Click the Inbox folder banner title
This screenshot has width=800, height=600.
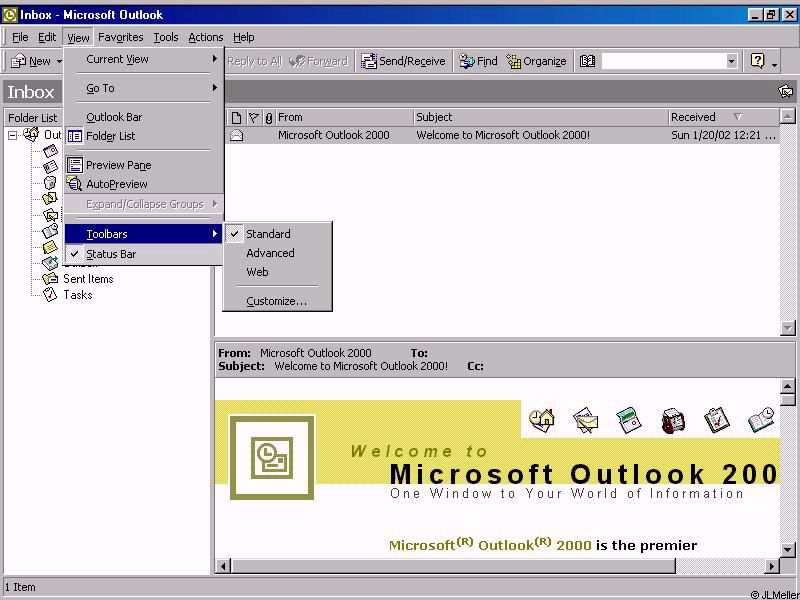[x=31, y=92]
